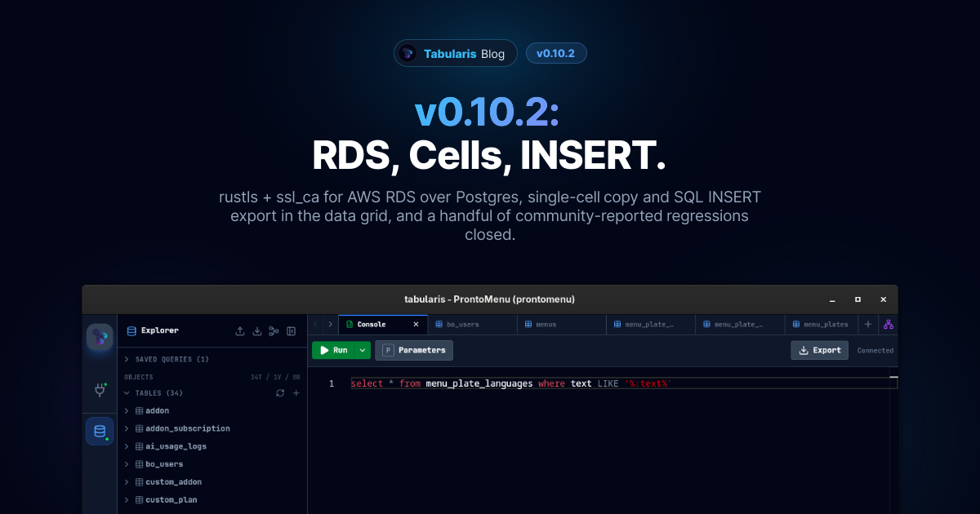
Task: Click the Tabularis logo in the app sidebar
Action: [x=100, y=336]
